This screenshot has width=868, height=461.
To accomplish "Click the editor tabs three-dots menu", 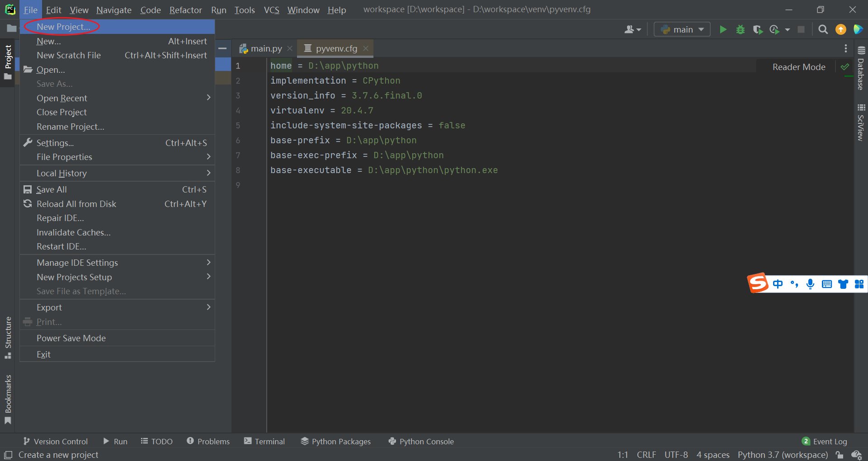I will click(845, 48).
